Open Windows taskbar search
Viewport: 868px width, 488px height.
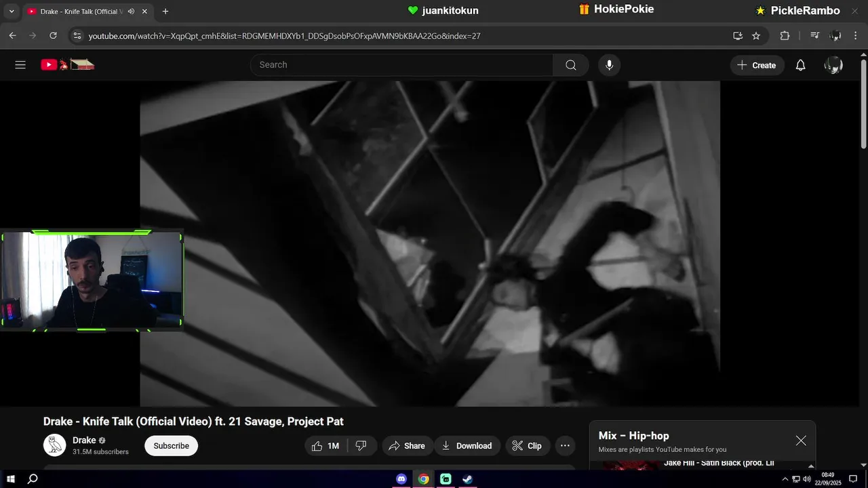[33, 479]
